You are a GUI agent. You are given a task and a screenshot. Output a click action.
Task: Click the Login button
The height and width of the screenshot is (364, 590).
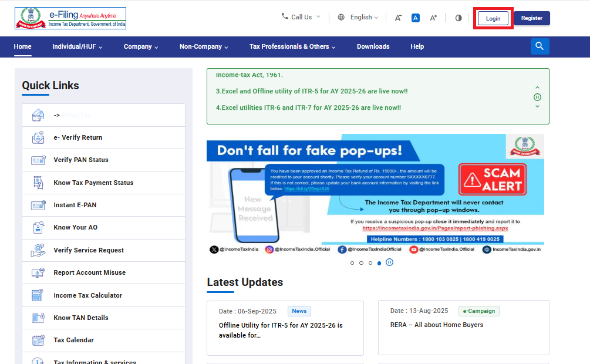click(493, 18)
